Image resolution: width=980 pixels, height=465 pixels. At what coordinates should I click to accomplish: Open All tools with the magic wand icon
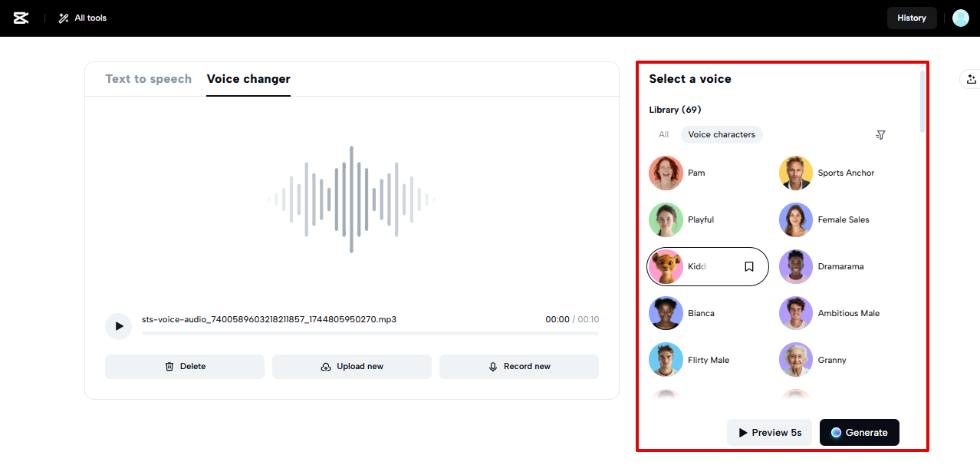click(81, 18)
